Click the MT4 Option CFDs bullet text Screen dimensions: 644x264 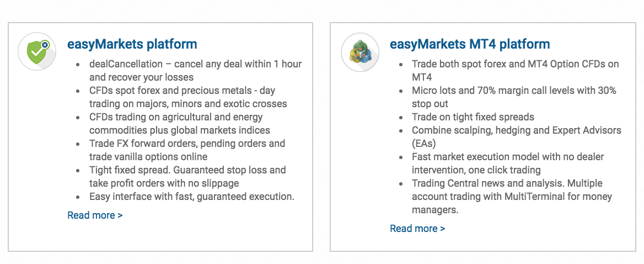(516, 70)
